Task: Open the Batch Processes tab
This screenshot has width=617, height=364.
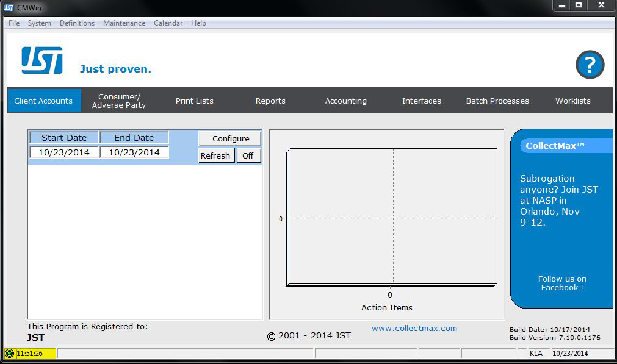Action: [x=497, y=101]
